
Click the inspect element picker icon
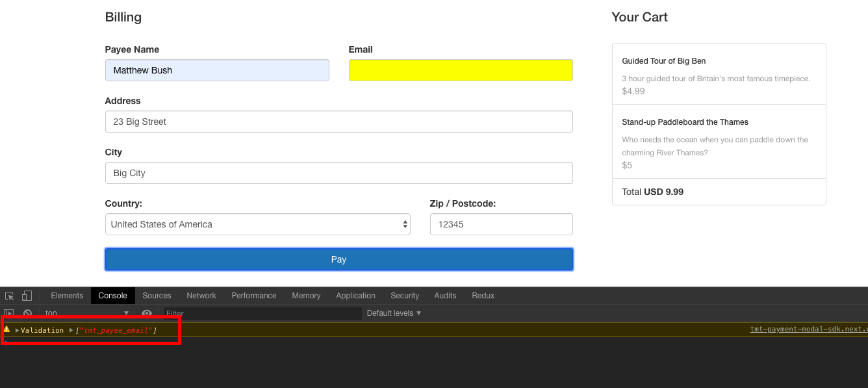(10, 296)
